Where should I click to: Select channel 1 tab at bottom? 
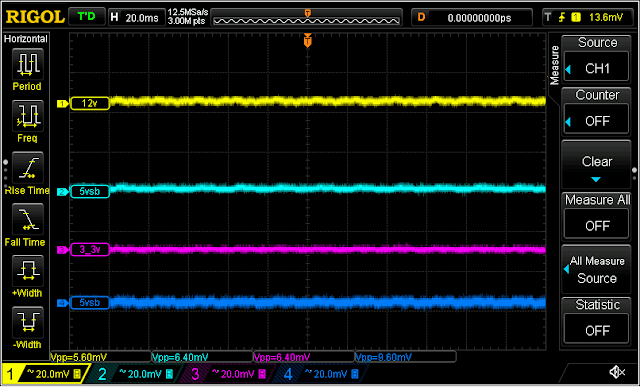click(44, 373)
